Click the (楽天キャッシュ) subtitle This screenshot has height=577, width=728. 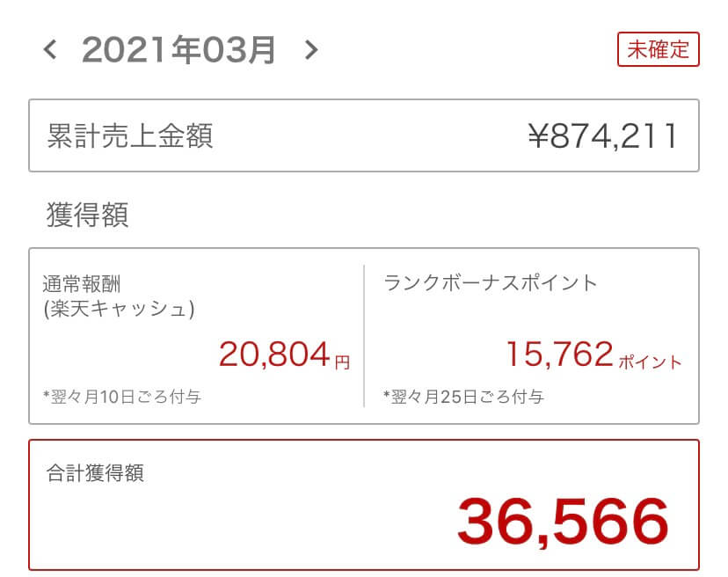click(118, 309)
